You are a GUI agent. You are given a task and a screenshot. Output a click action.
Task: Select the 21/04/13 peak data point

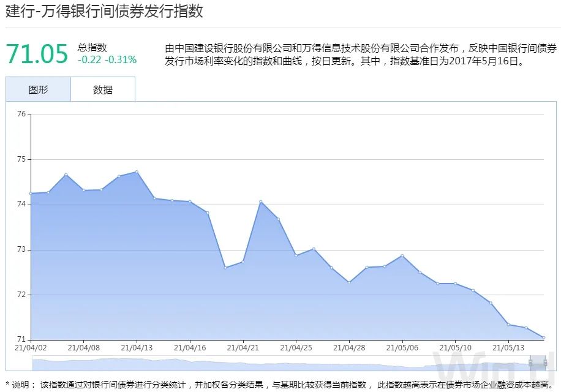click(x=137, y=172)
